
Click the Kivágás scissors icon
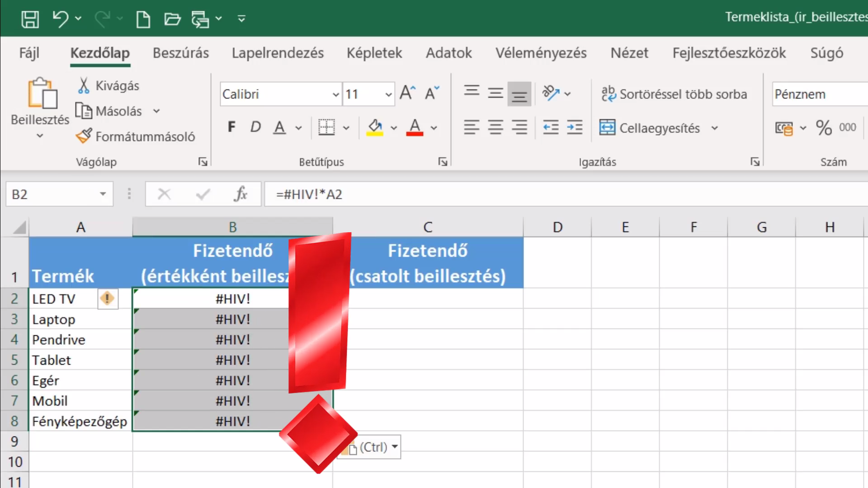pyautogui.click(x=84, y=85)
